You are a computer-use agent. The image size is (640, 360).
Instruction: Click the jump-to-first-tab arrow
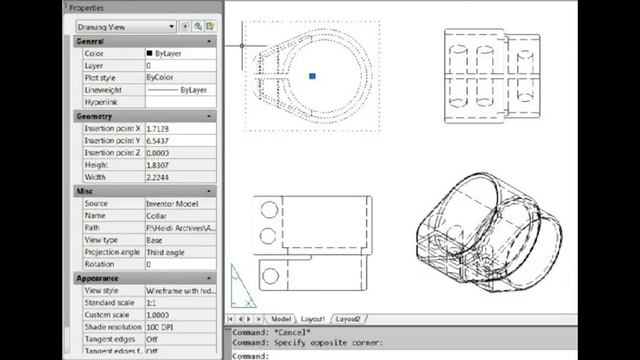(x=230, y=319)
